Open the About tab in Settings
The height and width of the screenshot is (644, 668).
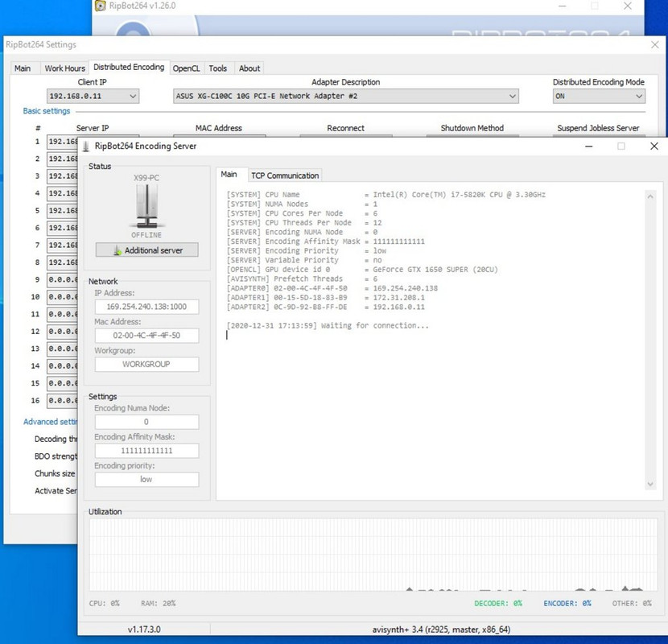249,68
